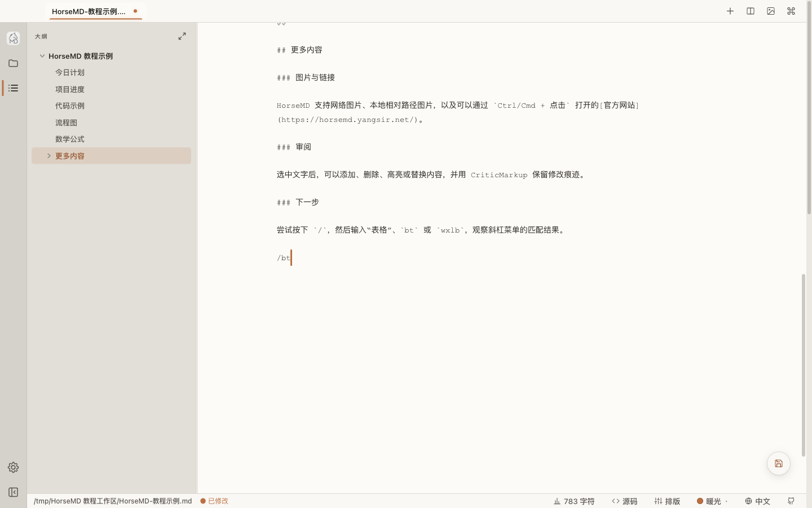Open image tool in top toolbar
This screenshot has width=812, height=508.
coord(771,11)
